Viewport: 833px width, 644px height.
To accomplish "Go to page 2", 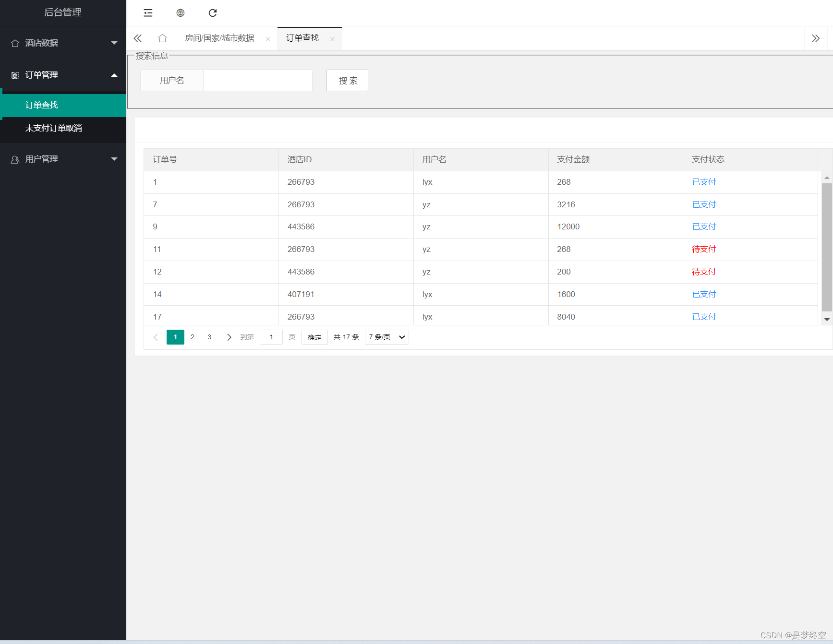I will point(193,337).
